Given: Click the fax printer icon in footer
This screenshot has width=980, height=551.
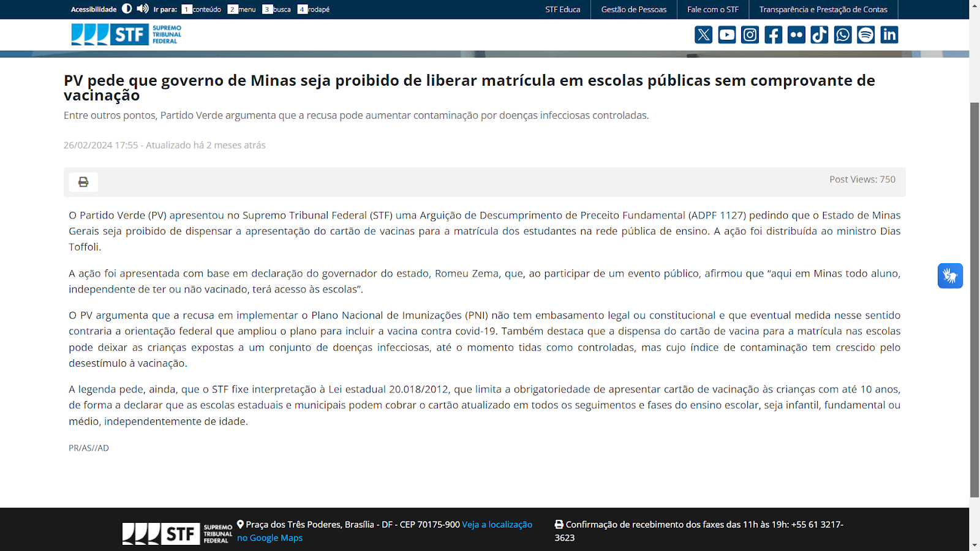Looking at the screenshot, I should coord(559,524).
